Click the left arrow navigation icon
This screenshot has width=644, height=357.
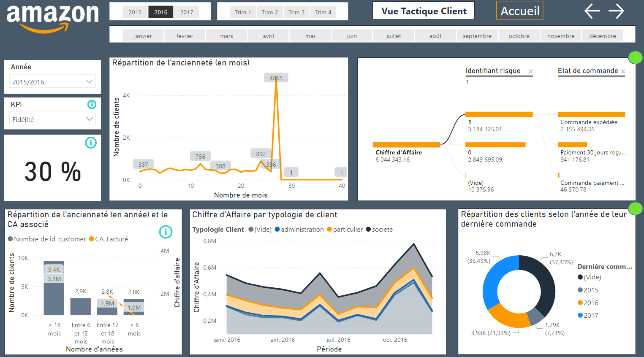[592, 11]
